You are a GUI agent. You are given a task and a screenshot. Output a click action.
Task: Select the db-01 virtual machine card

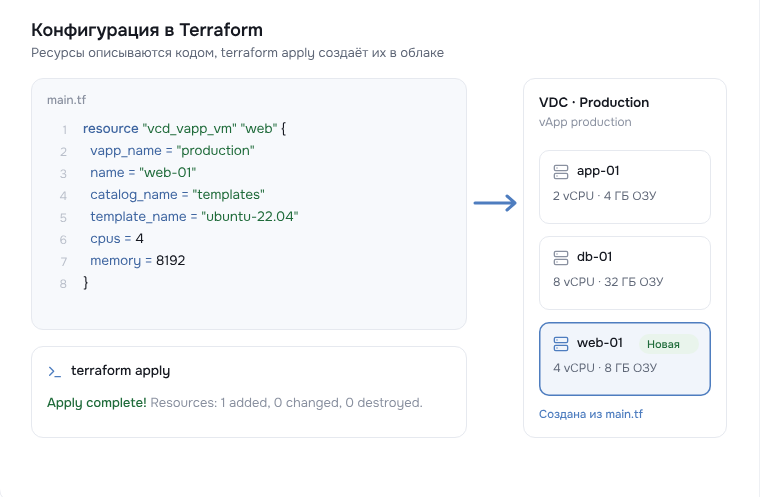625,273
